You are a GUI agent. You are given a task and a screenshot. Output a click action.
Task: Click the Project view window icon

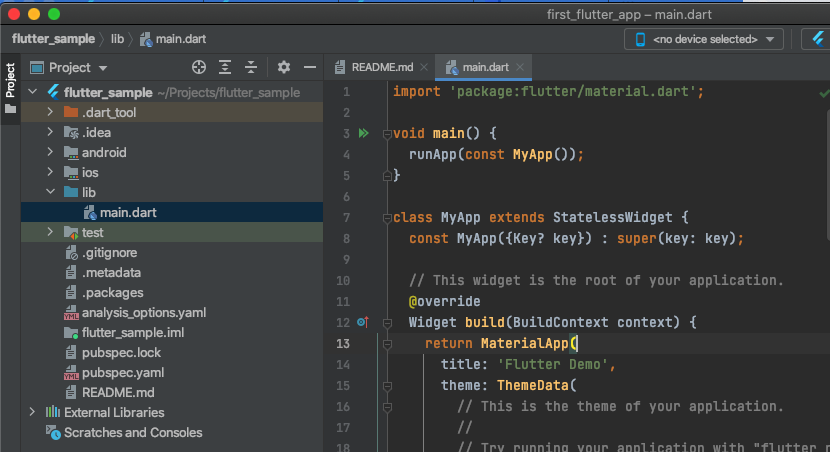coord(37,68)
